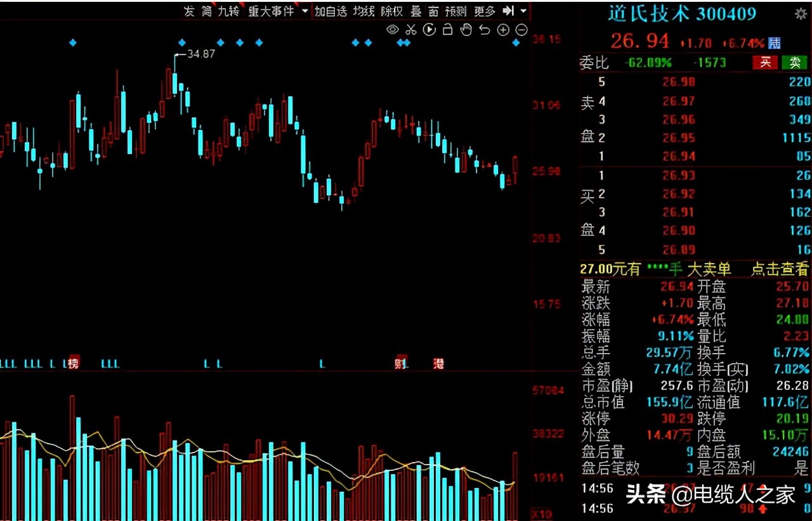Click the red 买 buy button
The image size is (812, 521).
(x=765, y=62)
